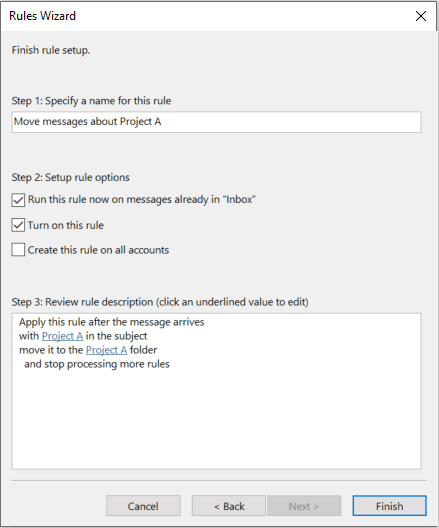Click the disabled Next button
439x528 pixels.
click(304, 506)
